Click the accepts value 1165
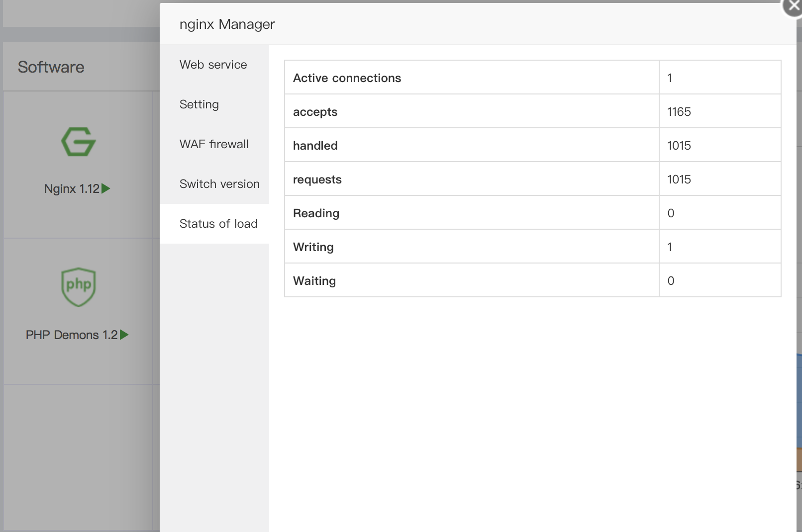802x532 pixels. click(x=679, y=112)
